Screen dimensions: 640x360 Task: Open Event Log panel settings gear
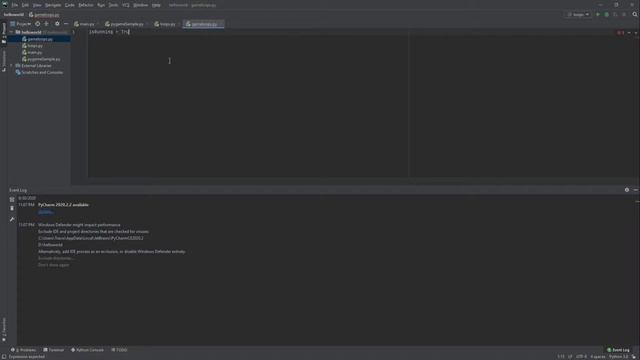point(627,190)
